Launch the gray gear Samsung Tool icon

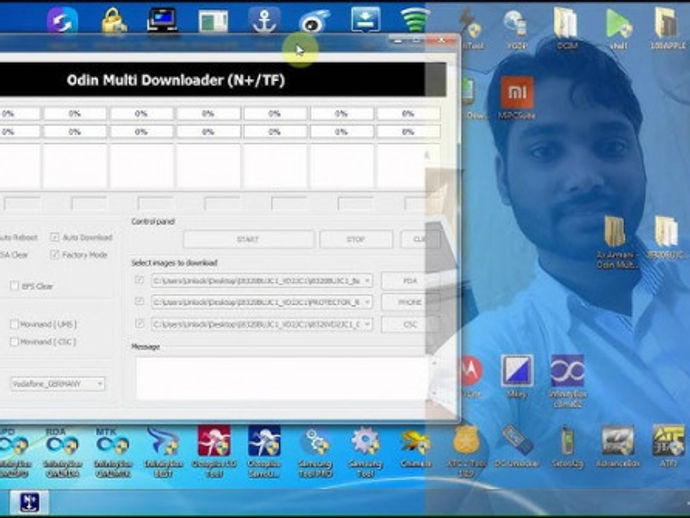point(365,452)
